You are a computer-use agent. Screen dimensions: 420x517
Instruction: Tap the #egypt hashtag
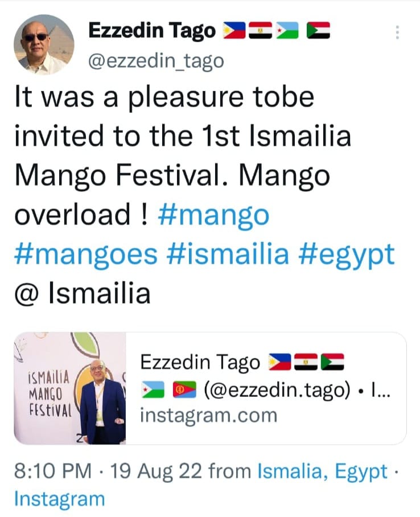pyautogui.click(x=346, y=255)
